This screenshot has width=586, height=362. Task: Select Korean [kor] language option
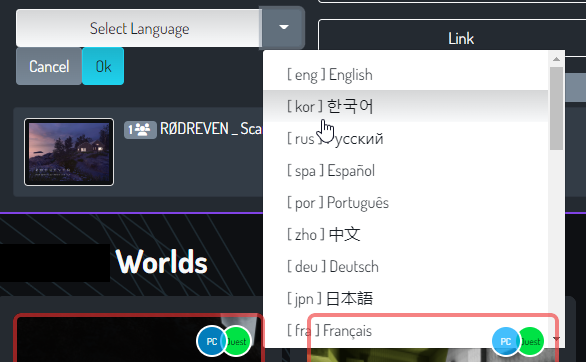point(405,106)
